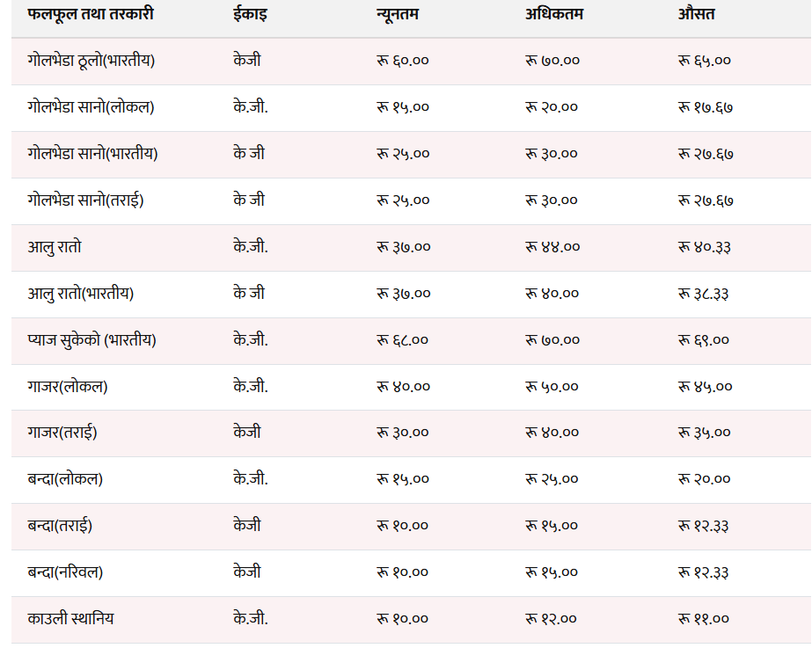The width and height of the screenshot is (812, 648).
Task: Click the ईकाइ column header
Action: click(x=250, y=14)
